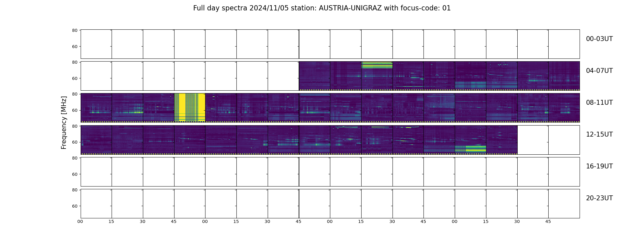Viewport: 644px width, 245px height.
Task: Click the 12-15UT panel with bright yellow-green band at bottom
Action: 470,140
